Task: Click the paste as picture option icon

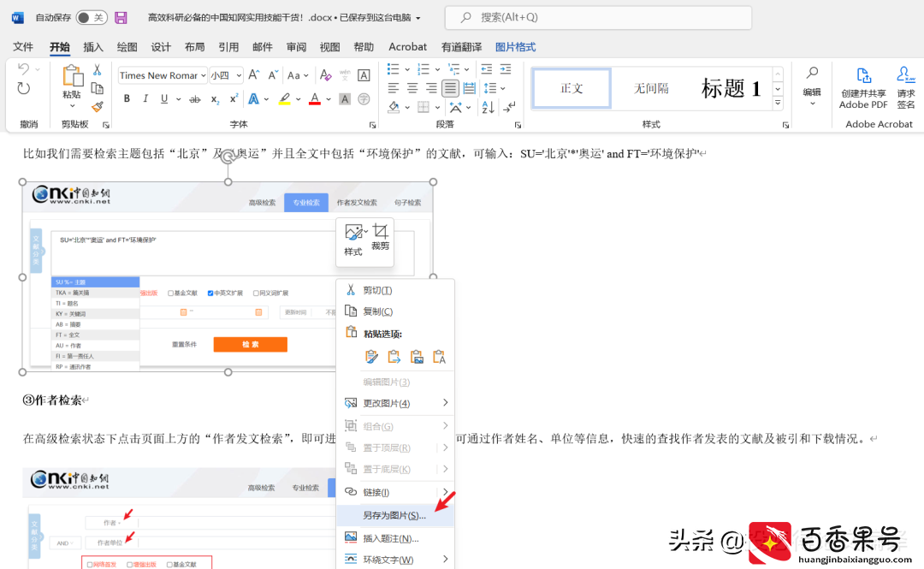Action: point(417,357)
